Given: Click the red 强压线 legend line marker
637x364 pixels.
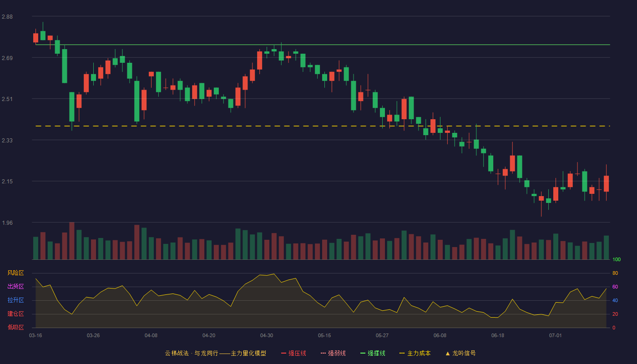Looking at the screenshot, I should point(283,353).
